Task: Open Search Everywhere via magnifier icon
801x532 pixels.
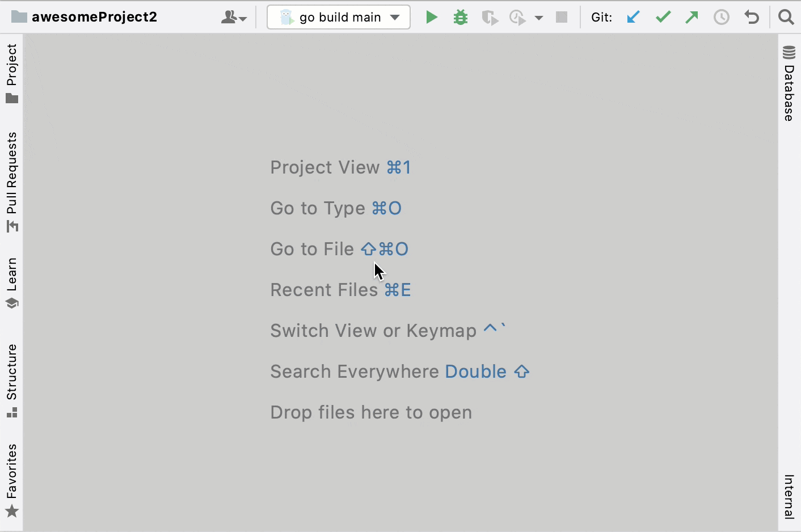Action: click(786, 17)
